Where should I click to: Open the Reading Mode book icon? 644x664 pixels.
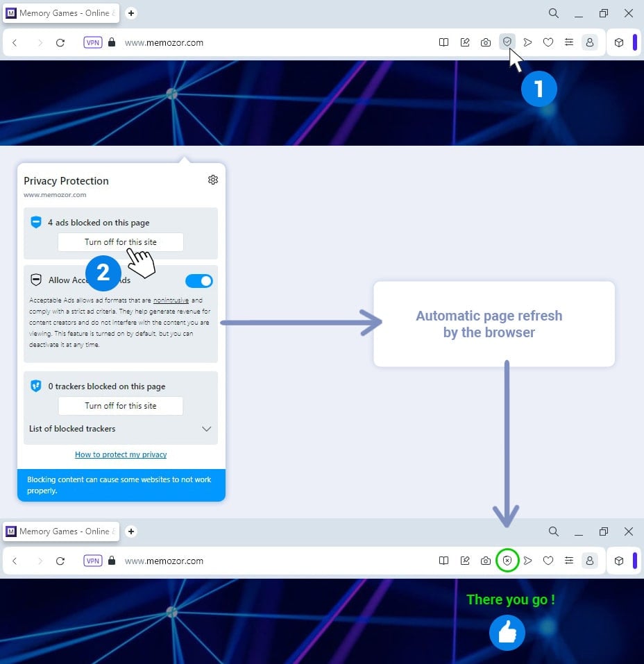(444, 42)
